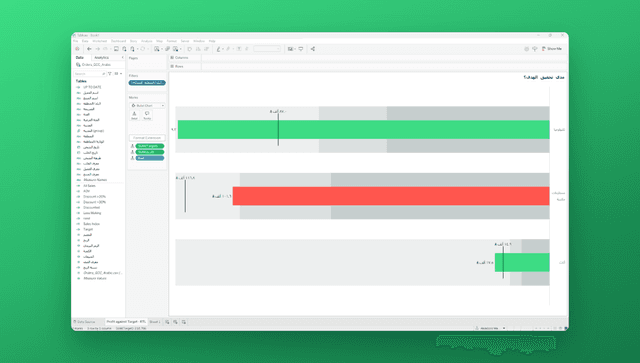Click the New Worksheet tab icon
The height and width of the screenshot is (363, 640).
(x=167, y=322)
